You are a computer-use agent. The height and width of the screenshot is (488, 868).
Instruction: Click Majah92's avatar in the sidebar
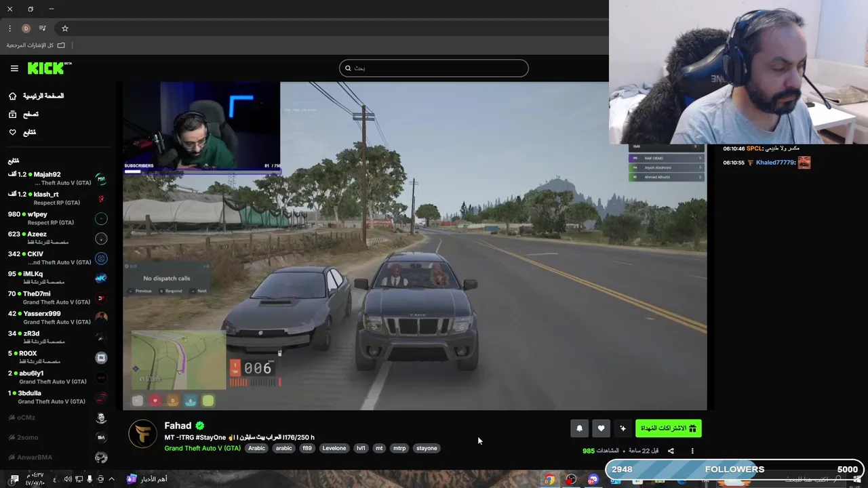[x=101, y=179]
